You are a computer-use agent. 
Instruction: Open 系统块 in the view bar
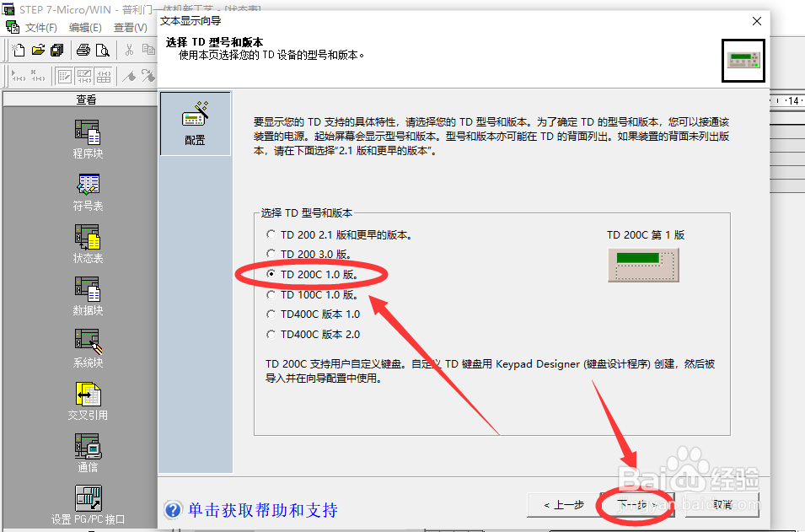88,349
